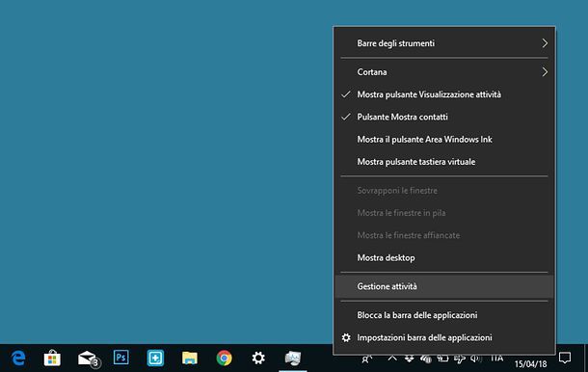Image resolution: width=588 pixels, height=372 pixels.
Task: Toggle Blocca la barra delle applicazioni
Action: pos(444,315)
